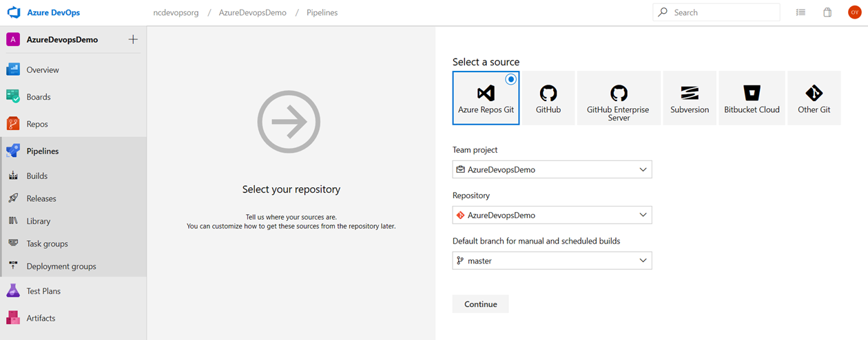868x340 pixels.
Task: Click in the Search box
Action: [723, 12]
